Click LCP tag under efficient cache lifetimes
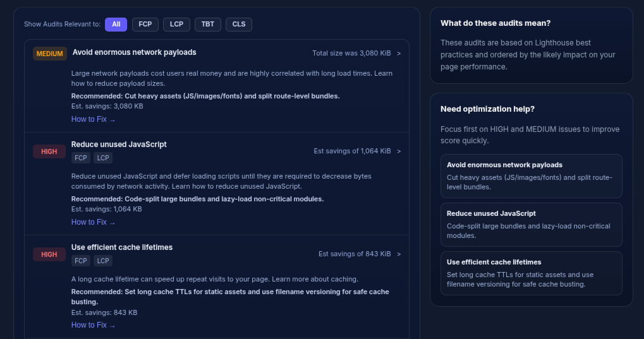This screenshot has height=339, width=644. tap(103, 261)
